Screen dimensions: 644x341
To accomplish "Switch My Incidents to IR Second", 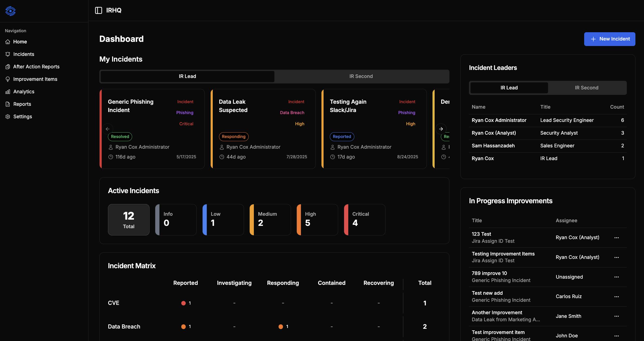I will (x=361, y=76).
